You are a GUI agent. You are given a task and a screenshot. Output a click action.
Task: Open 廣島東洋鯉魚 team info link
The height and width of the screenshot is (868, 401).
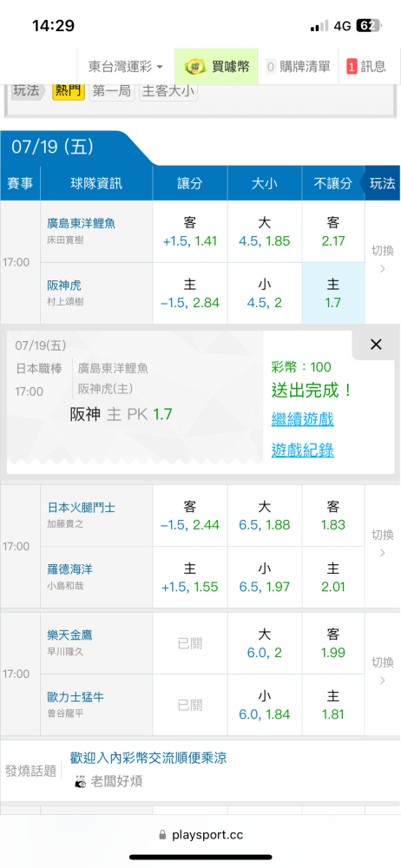coord(82,223)
